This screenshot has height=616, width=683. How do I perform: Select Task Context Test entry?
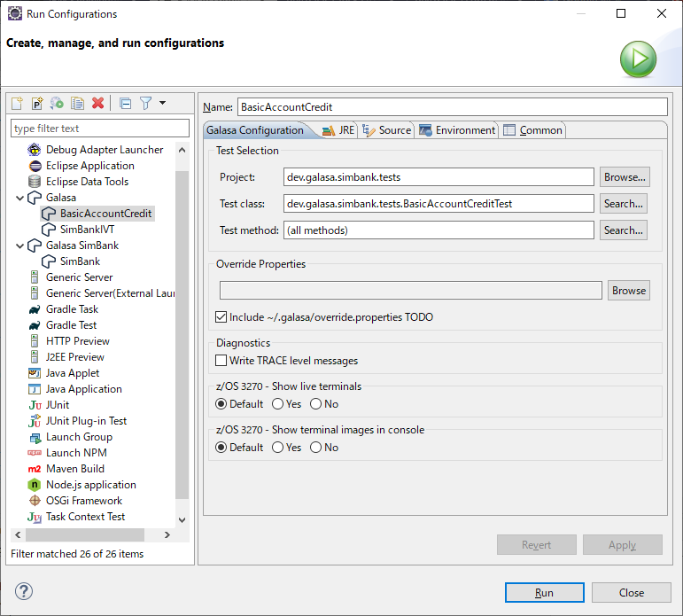point(85,517)
